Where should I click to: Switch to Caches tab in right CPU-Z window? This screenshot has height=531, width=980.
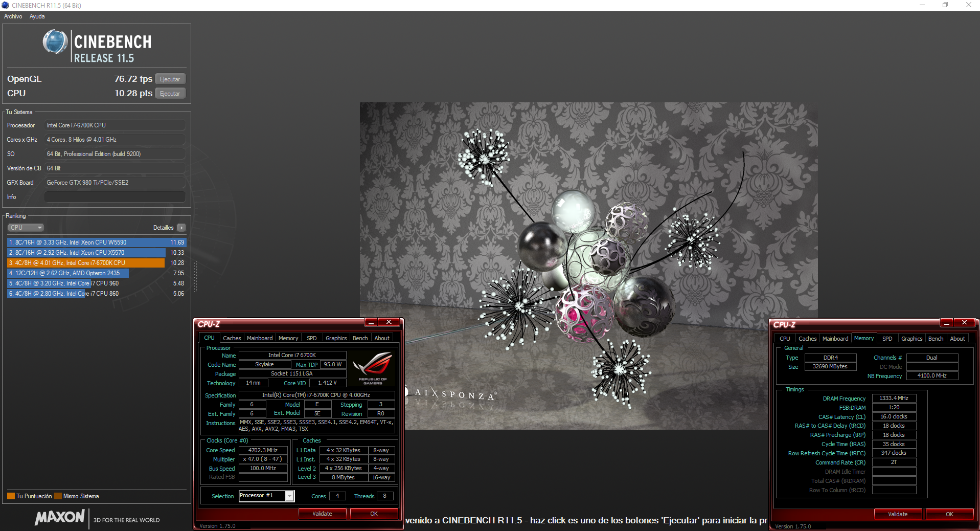[807, 339]
